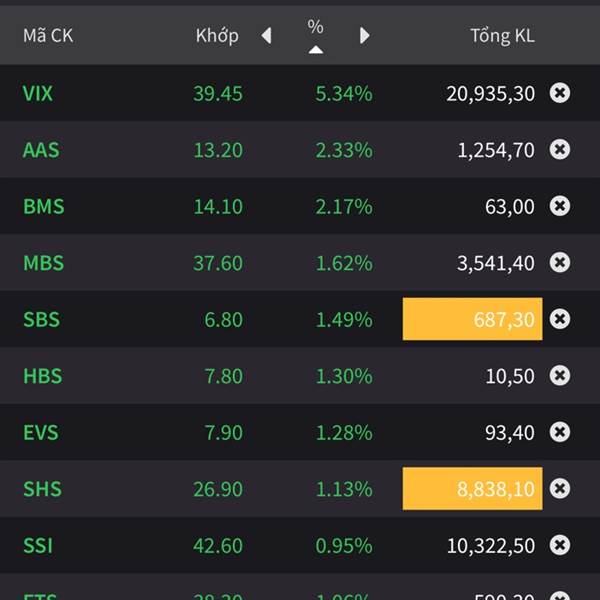Screen dimensions: 600x600
Task: Delete BMS from the list
Action: (561, 206)
